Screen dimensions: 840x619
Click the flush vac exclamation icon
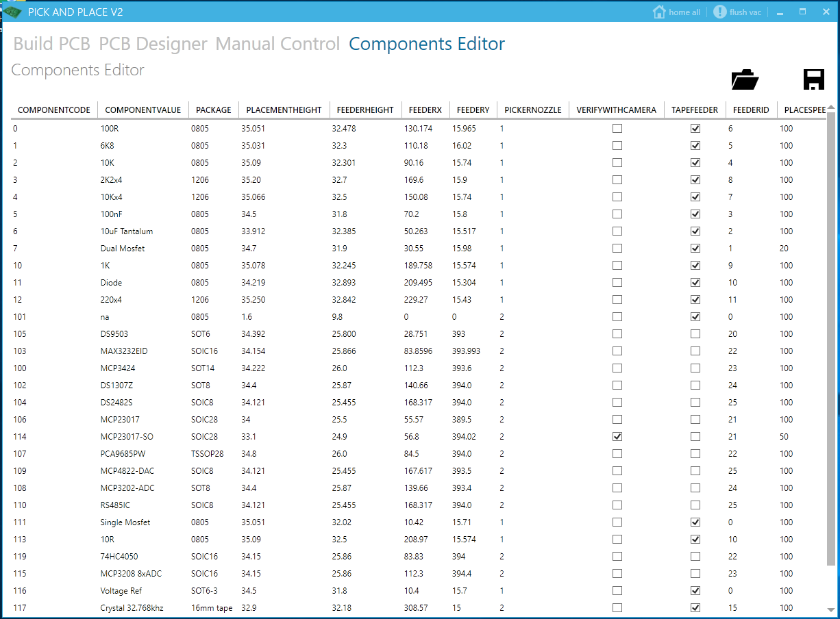pos(719,12)
